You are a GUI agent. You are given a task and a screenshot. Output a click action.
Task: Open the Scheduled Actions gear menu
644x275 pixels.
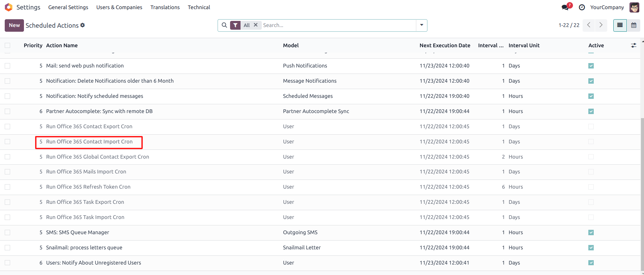click(x=83, y=25)
